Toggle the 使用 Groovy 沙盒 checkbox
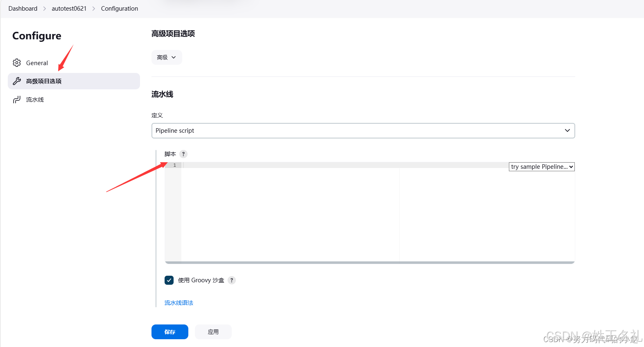 pyautogui.click(x=169, y=280)
